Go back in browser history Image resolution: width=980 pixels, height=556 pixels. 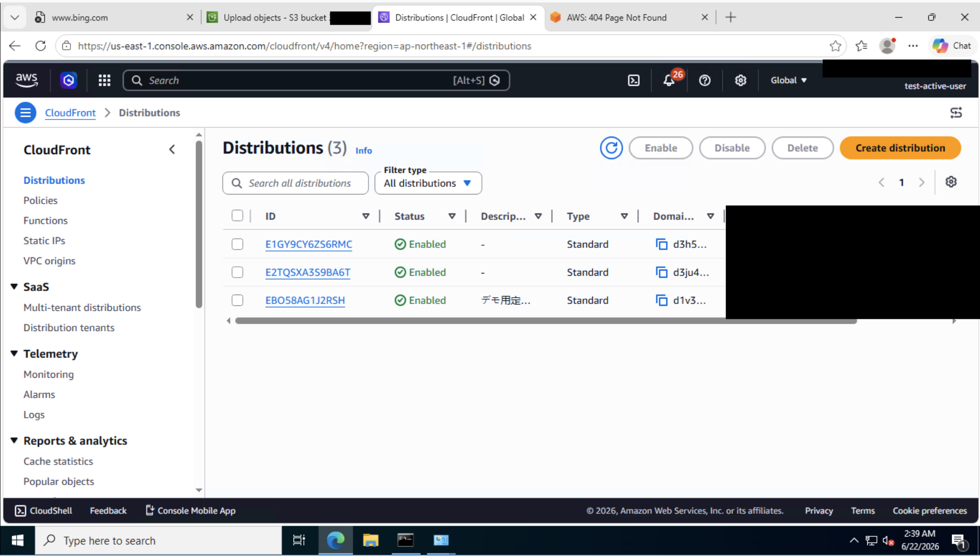(15, 46)
